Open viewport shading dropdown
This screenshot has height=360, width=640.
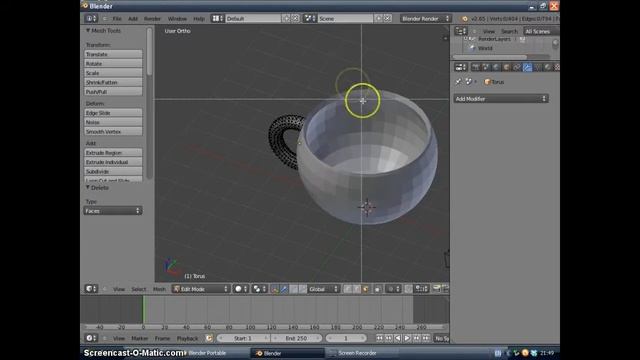[241, 289]
